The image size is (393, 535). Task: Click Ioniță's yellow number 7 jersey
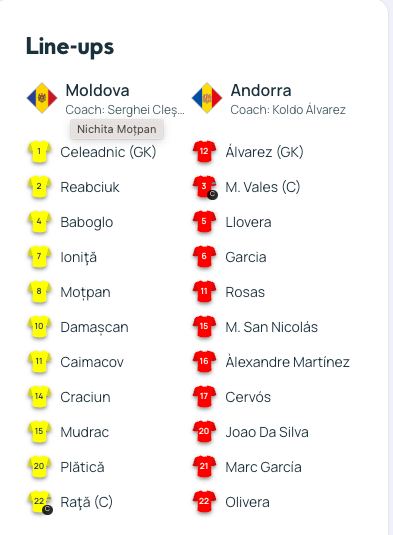click(x=39, y=257)
